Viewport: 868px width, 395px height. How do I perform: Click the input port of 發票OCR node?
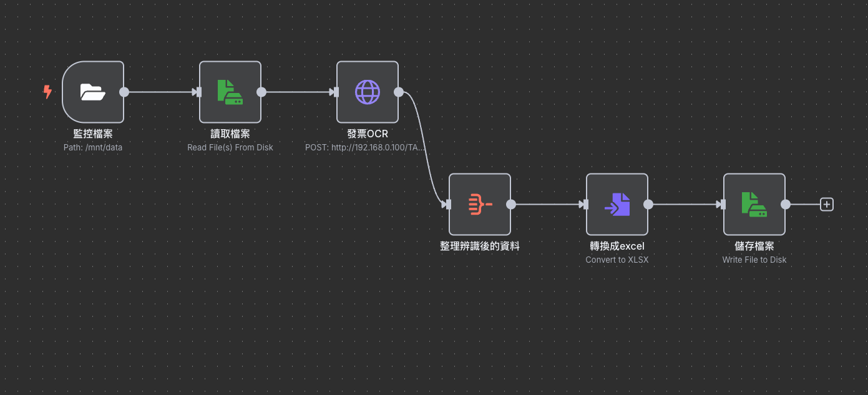click(336, 92)
